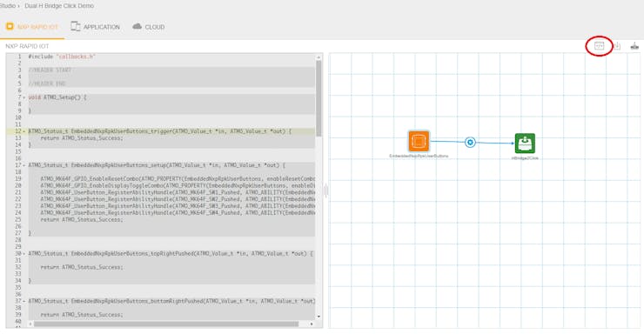The image size is (644, 334).
Task: Click the compile download icon in toolbar
Action: click(x=617, y=46)
